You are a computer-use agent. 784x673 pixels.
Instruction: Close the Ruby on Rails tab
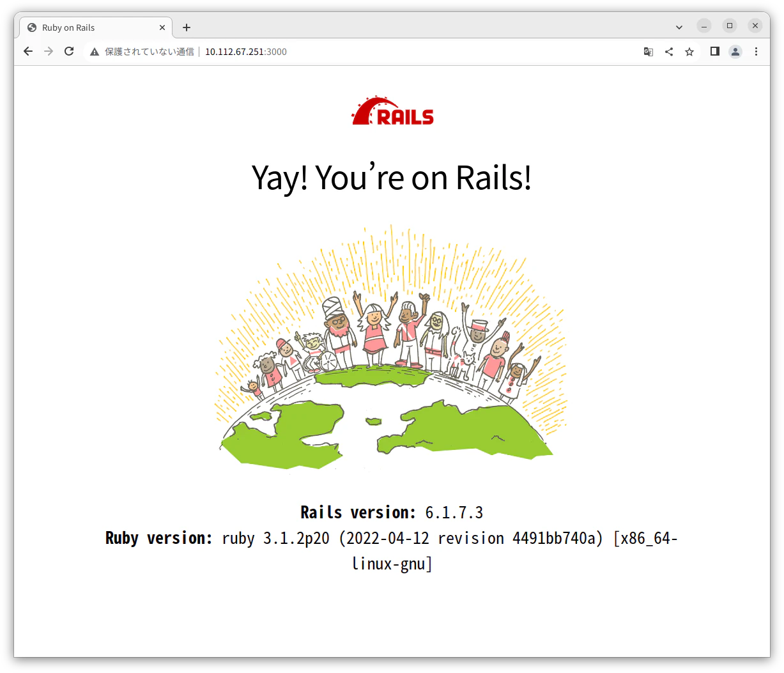(x=162, y=27)
